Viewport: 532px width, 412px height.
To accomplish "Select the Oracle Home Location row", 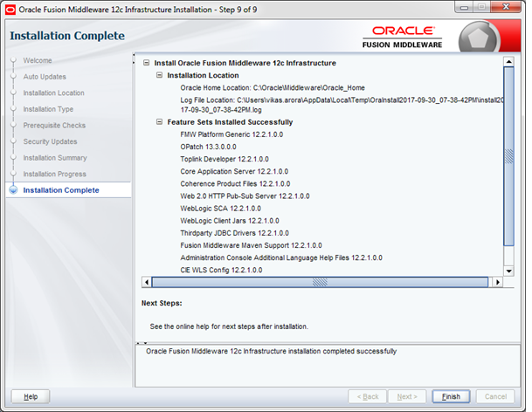I will (x=273, y=88).
